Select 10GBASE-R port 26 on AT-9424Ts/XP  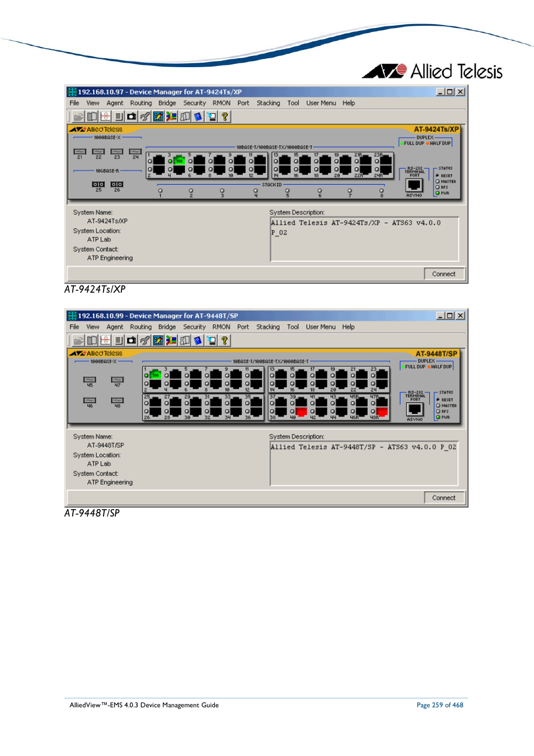(117, 184)
